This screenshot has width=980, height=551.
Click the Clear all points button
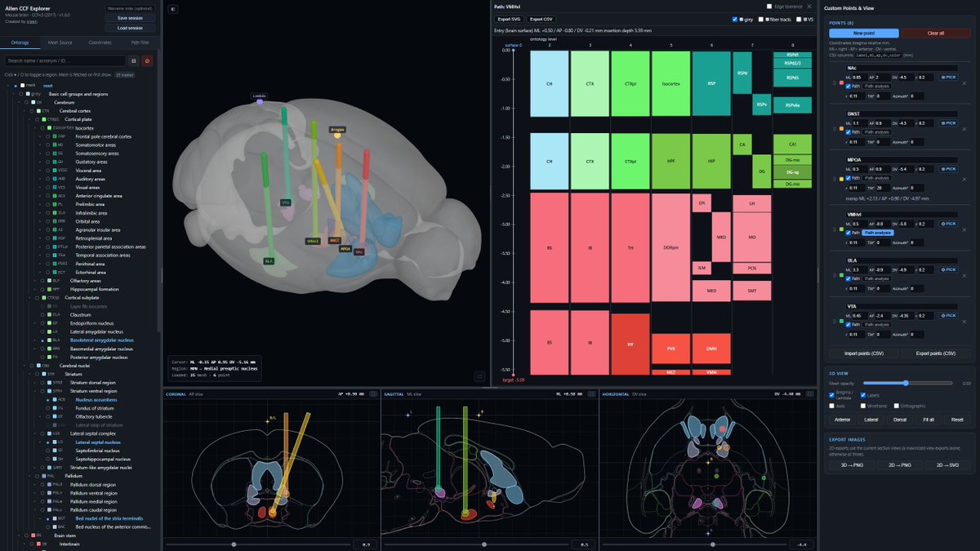[936, 33]
